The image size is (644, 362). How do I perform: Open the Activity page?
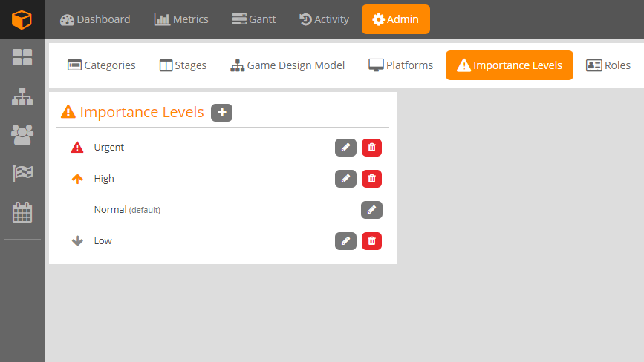tap(324, 19)
